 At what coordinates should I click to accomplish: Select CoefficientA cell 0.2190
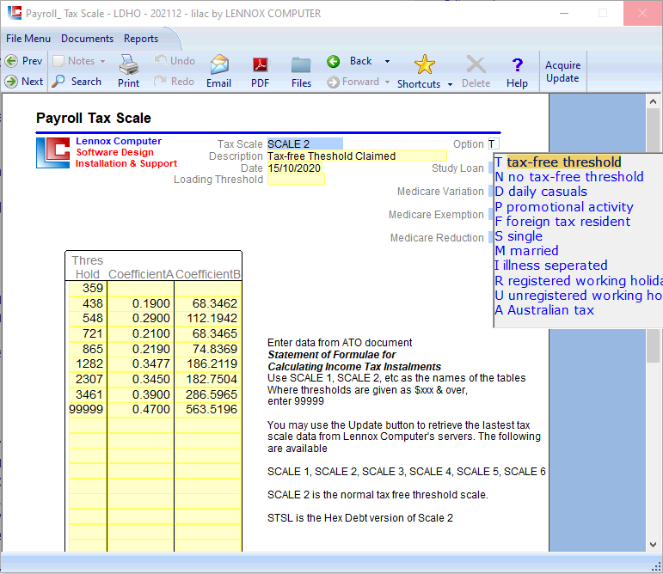pyautogui.click(x=140, y=349)
